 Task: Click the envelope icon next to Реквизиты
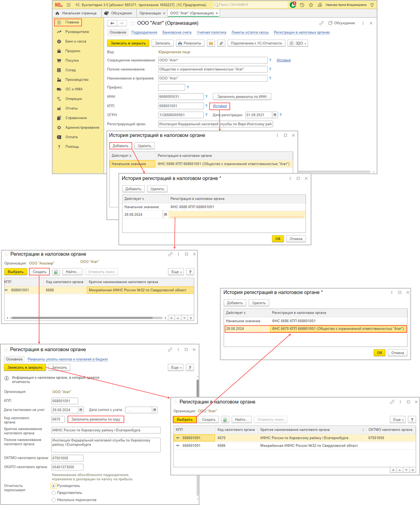(210, 43)
